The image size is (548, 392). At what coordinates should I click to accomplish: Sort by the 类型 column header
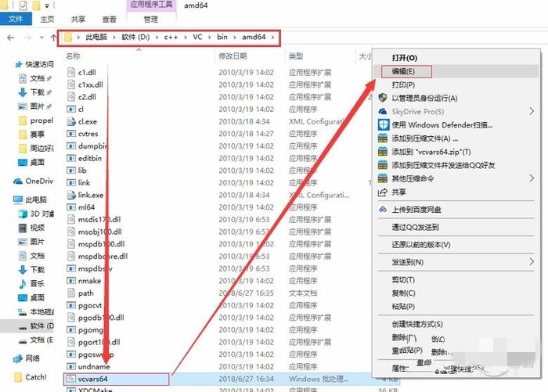296,56
